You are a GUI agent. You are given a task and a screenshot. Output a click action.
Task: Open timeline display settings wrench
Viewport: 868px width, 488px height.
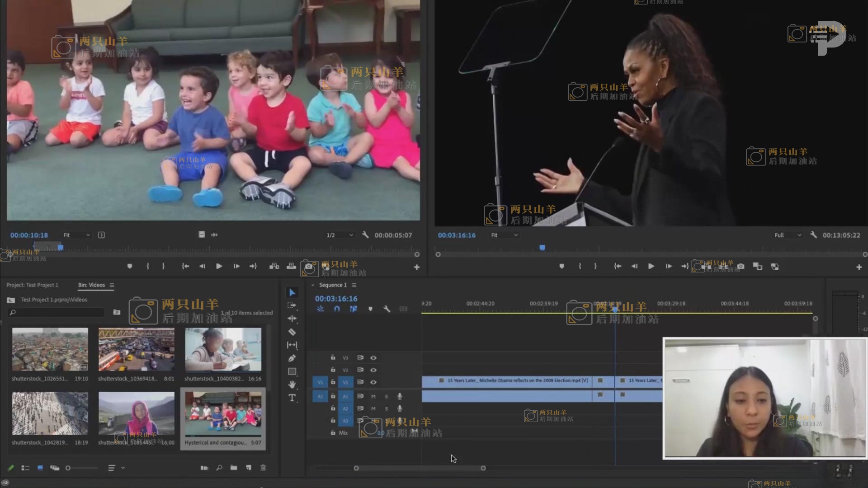(387, 309)
